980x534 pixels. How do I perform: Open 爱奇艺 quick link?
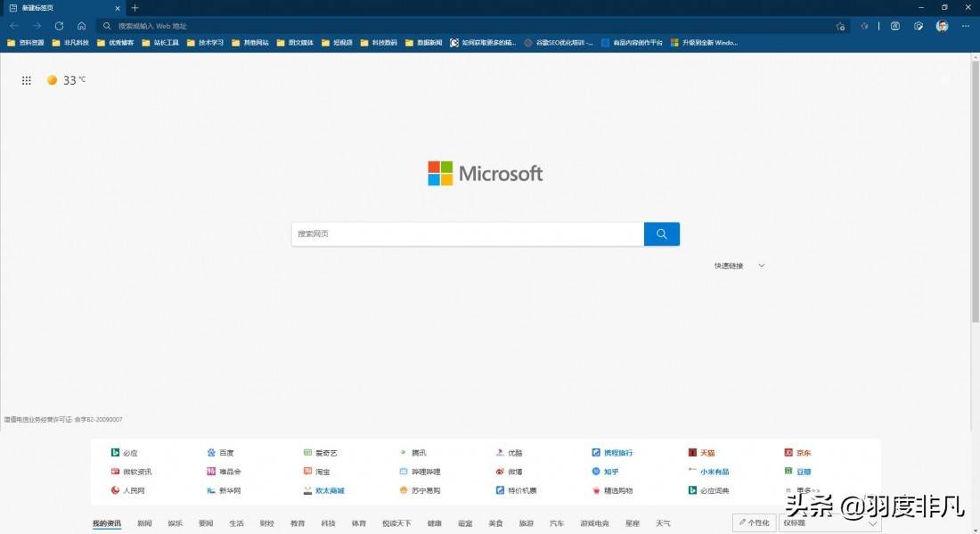pos(320,453)
